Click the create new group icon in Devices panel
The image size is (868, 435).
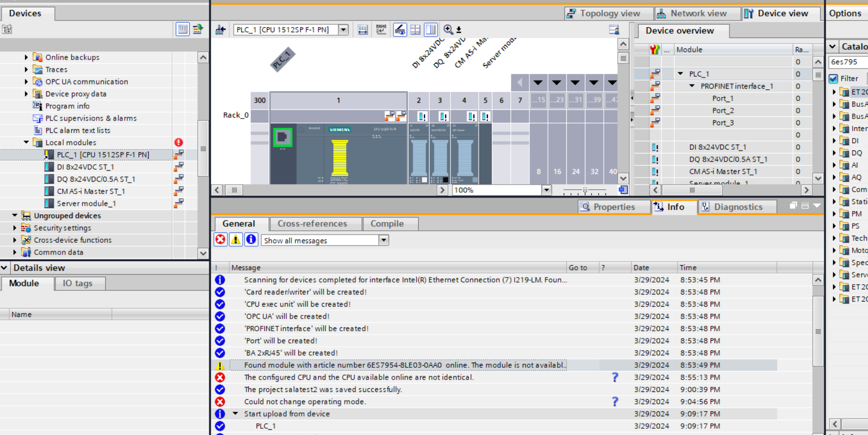[7, 29]
